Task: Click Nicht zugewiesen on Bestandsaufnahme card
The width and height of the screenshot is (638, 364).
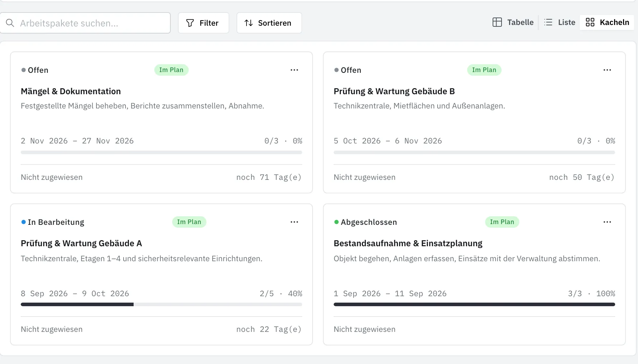Action: tap(365, 329)
